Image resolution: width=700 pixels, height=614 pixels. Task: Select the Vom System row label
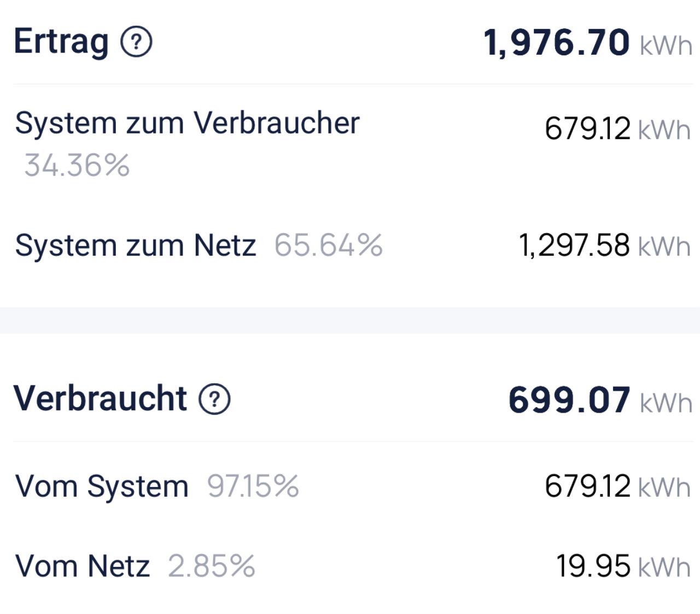click(102, 486)
